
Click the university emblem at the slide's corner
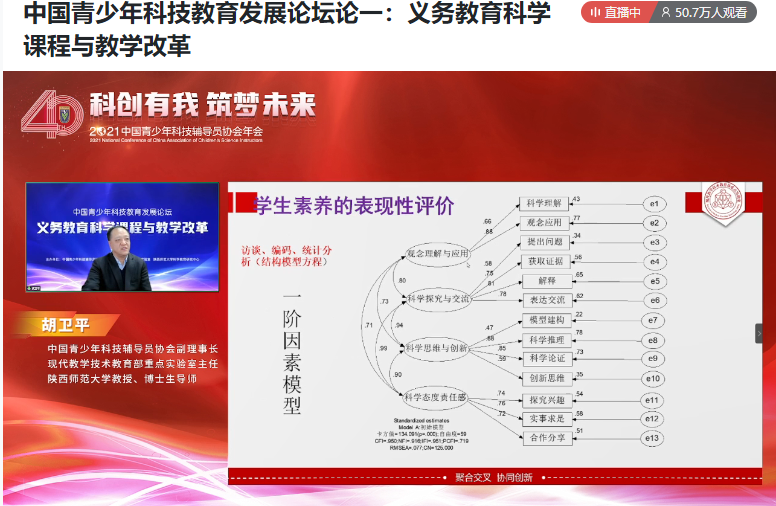point(723,202)
